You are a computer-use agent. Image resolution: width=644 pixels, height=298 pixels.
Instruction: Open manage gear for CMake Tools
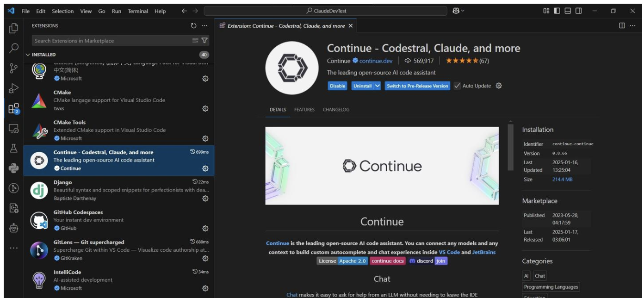click(205, 138)
